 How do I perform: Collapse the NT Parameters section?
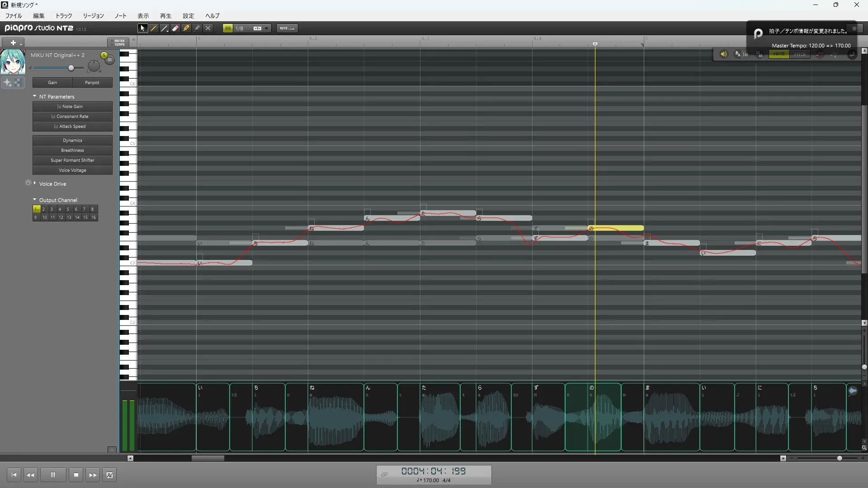(35, 96)
